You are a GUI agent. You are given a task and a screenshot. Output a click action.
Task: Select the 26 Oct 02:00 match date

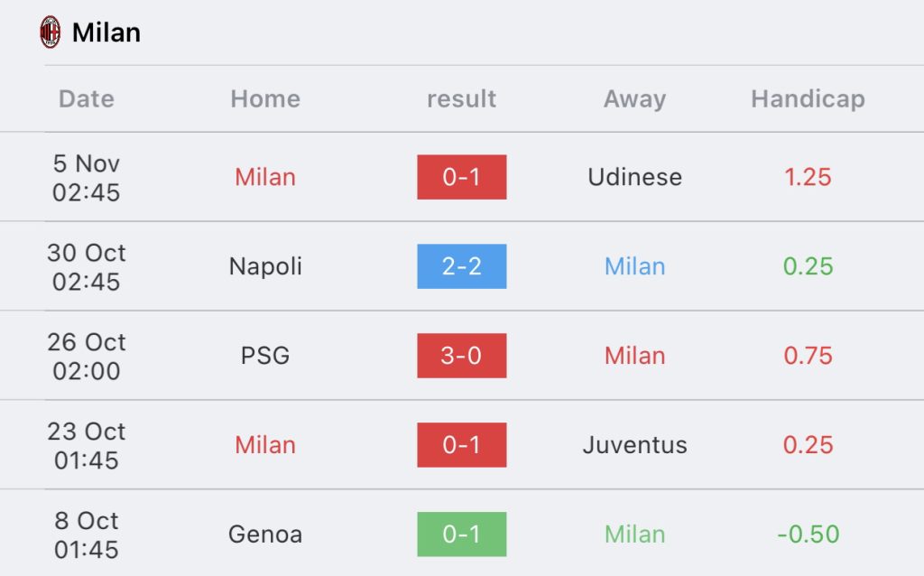[87, 357]
